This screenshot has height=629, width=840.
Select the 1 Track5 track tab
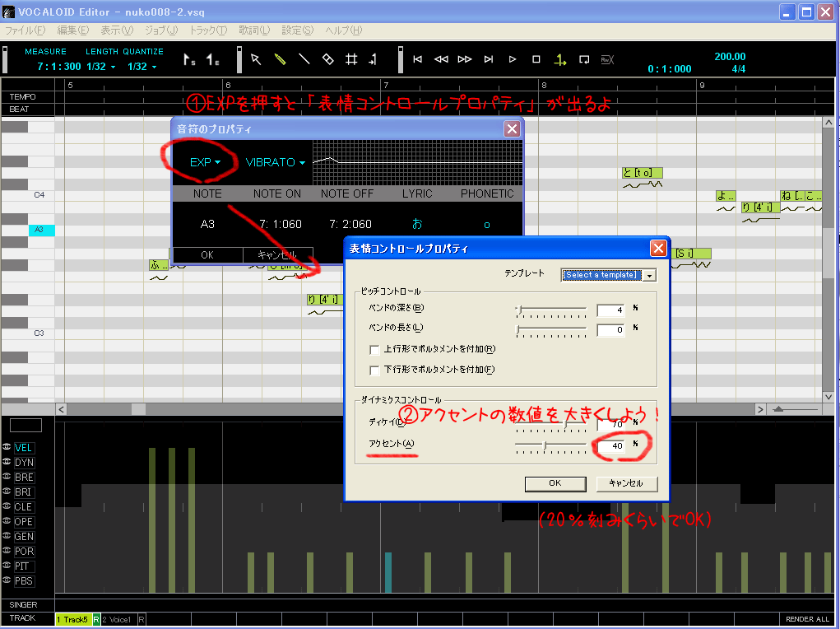click(73, 619)
